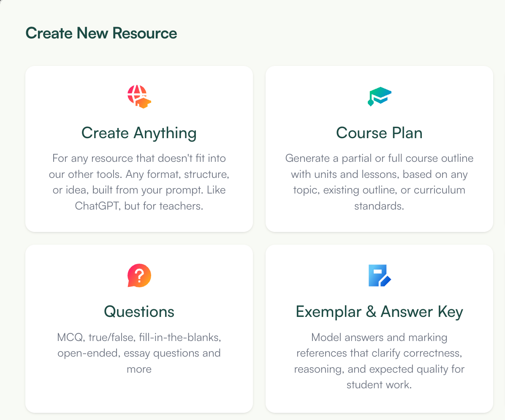Click the Questions card description text
The image size is (505, 420).
click(x=139, y=353)
